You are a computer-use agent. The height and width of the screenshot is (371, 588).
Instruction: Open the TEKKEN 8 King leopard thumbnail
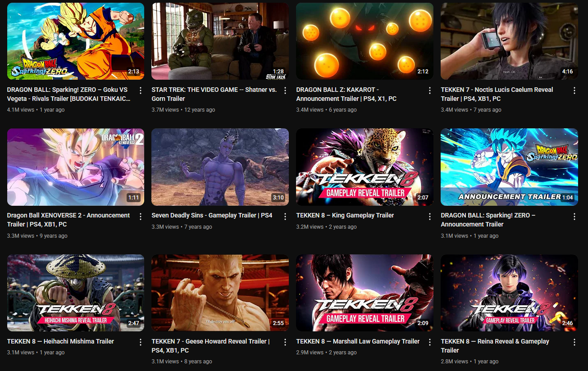tap(365, 167)
